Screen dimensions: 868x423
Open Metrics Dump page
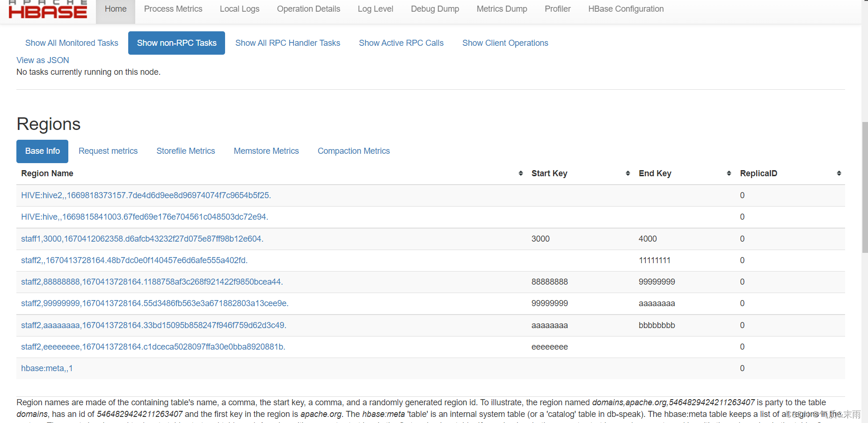pos(502,9)
